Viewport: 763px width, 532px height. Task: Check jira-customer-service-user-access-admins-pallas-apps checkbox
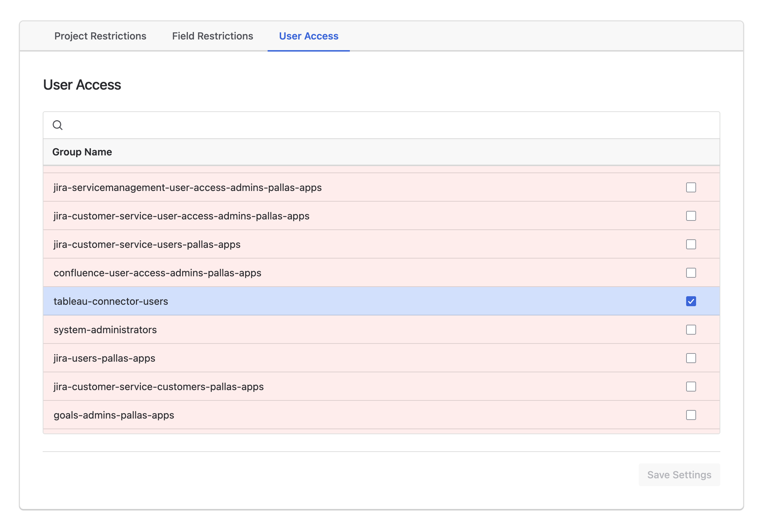691,216
